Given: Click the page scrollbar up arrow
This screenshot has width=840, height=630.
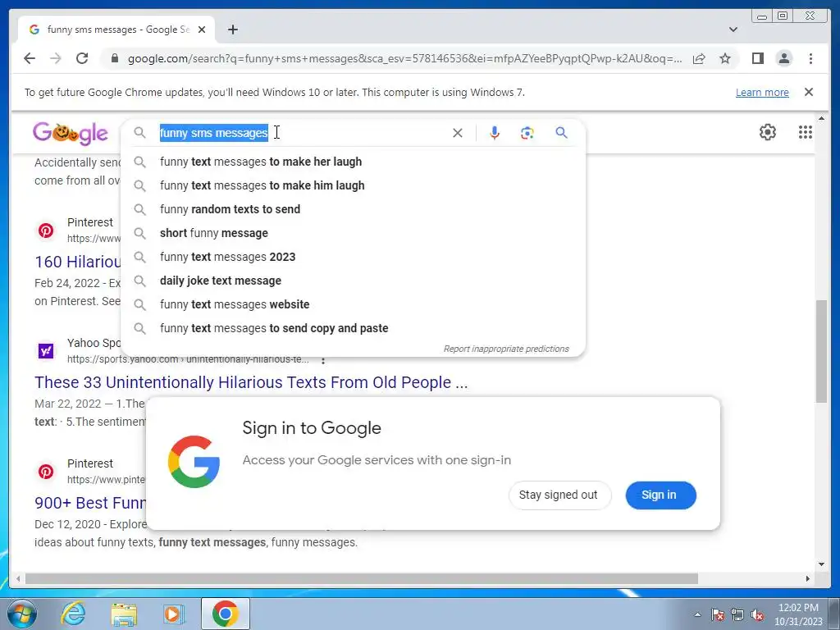Looking at the screenshot, I should [821, 118].
